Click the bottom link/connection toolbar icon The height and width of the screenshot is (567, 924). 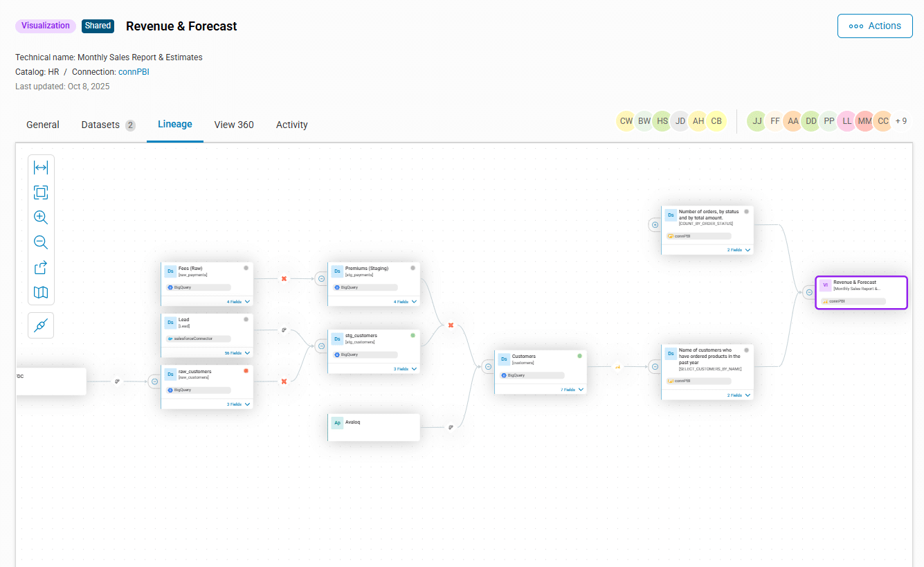tap(41, 325)
